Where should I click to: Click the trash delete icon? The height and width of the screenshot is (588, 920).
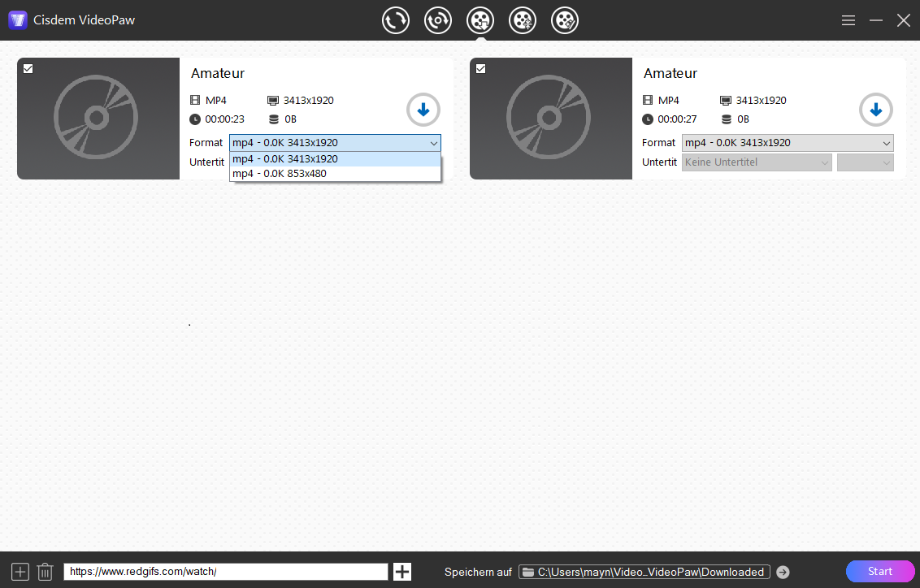46,572
